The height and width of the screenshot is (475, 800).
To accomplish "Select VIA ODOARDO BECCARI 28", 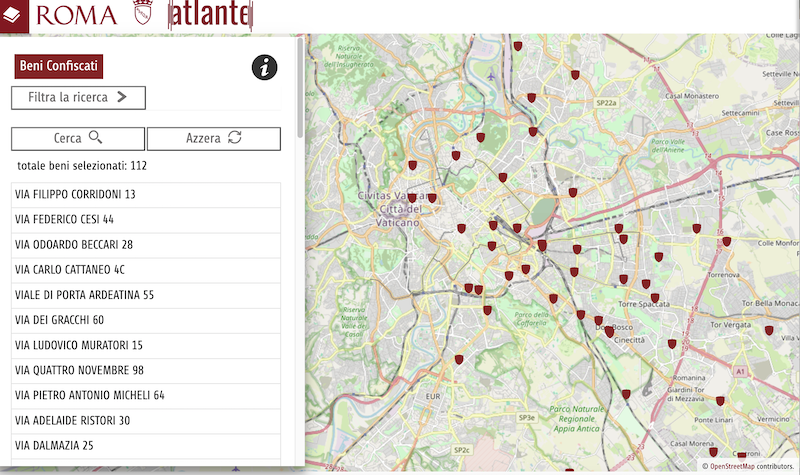I will (x=146, y=245).
